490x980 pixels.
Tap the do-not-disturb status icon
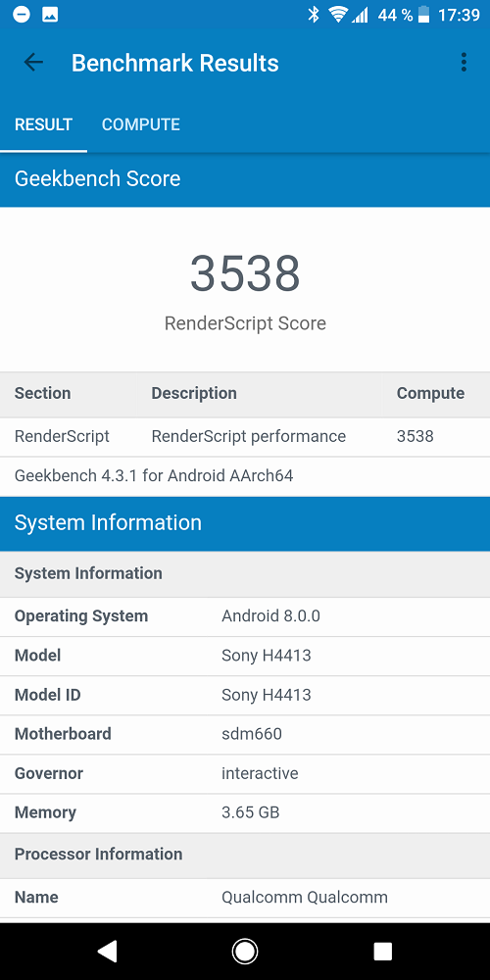pyautogui.click(x=22, y=15)
